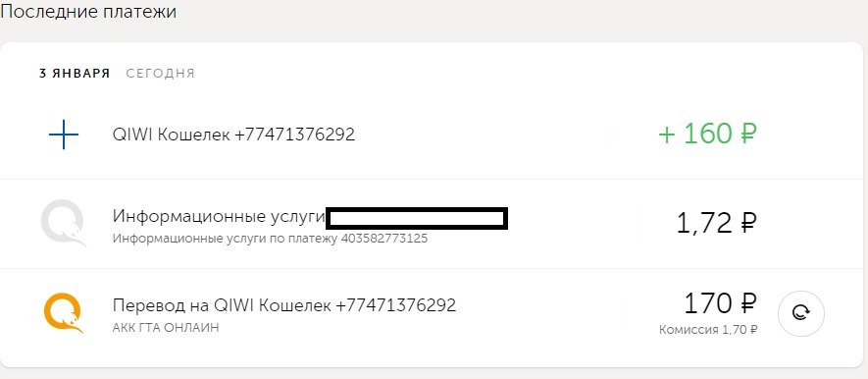Click the orange QIWI logo icon
This screenshot has width=868, height=379.
pos(63,312)
